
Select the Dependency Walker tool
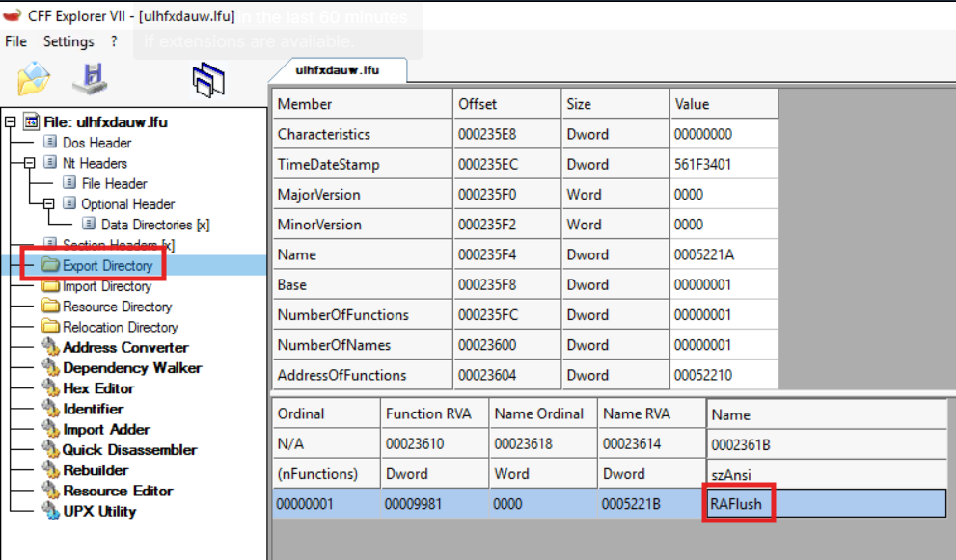coord(132,368)
